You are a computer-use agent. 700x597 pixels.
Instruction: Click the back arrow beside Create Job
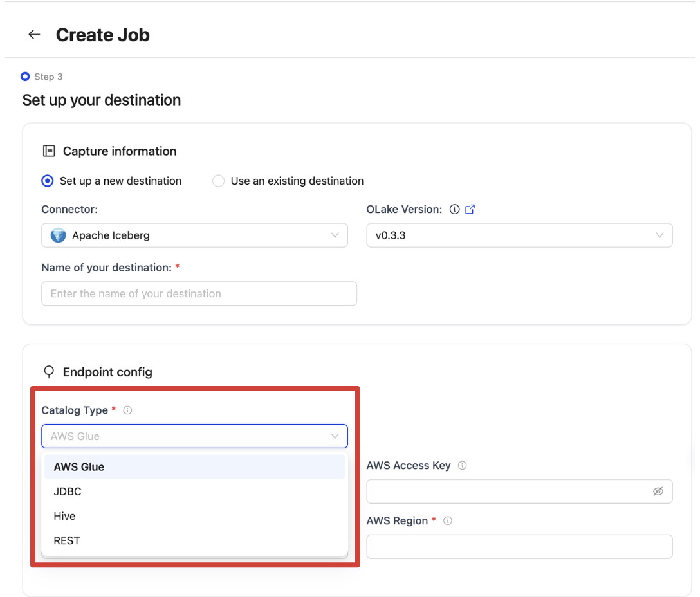tap(33, 34)
